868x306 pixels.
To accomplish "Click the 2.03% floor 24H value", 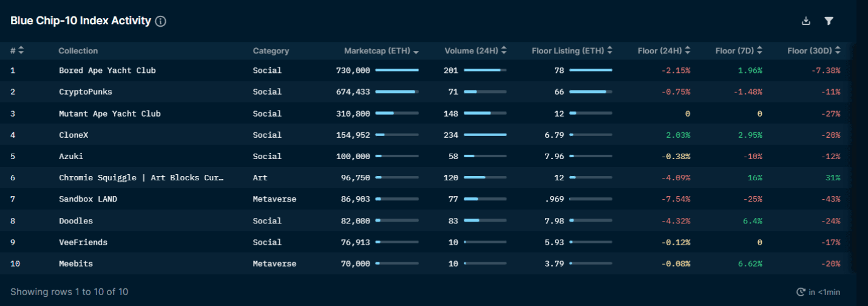I will pyautogui.click(x=678, y=135).
